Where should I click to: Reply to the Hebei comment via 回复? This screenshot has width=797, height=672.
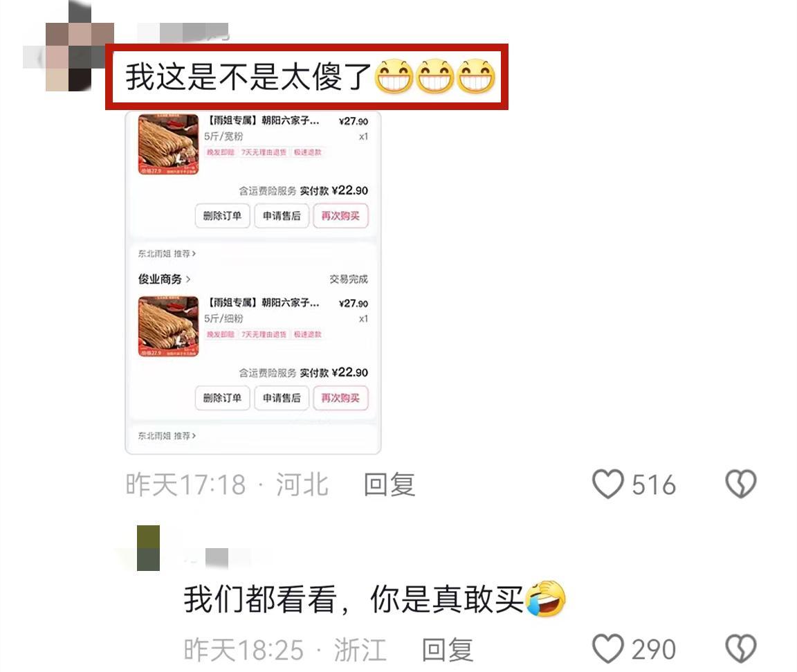click(390, 484)
